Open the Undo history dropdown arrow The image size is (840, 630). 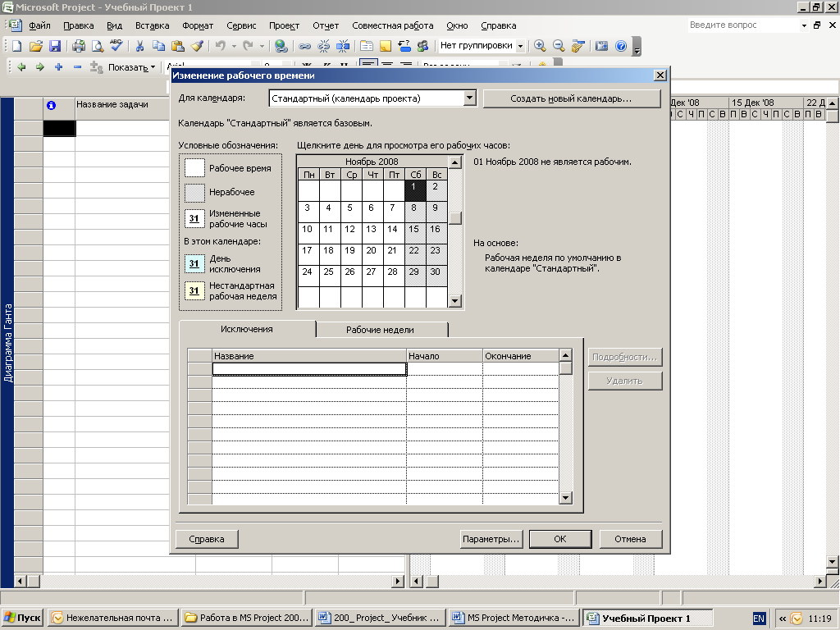[234, 46]
